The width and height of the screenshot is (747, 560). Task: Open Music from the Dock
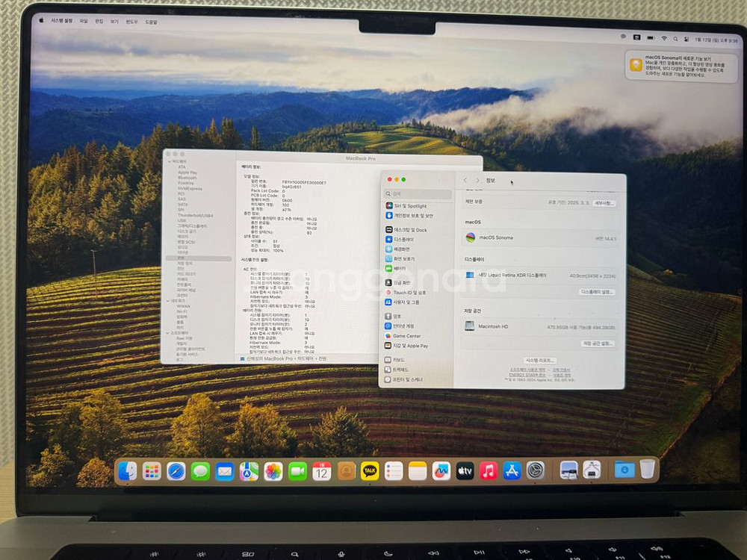pos(489,471)
